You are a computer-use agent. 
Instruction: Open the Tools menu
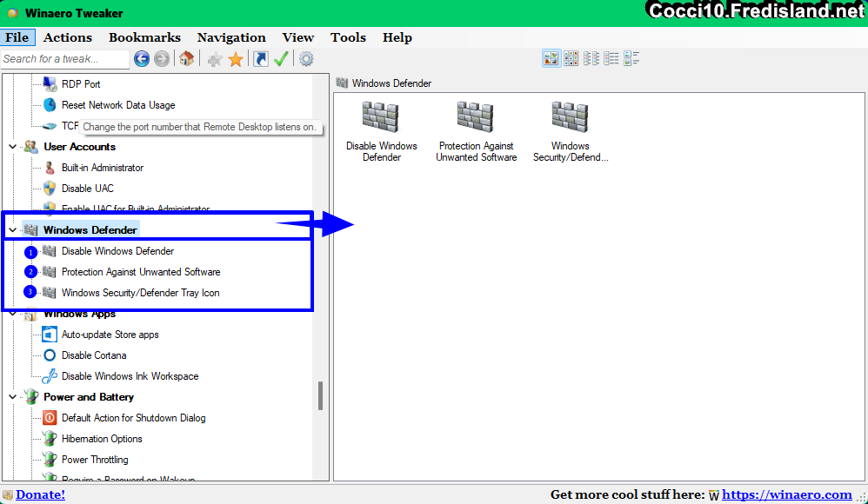tap(348, 37)
